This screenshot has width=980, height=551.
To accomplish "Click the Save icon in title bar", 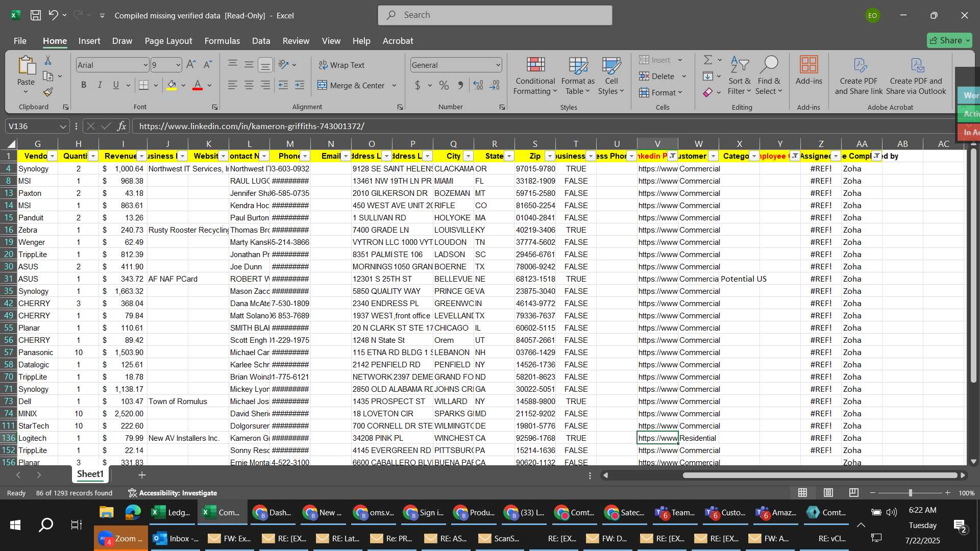I will pyautogui.click(x=36, y=15).
